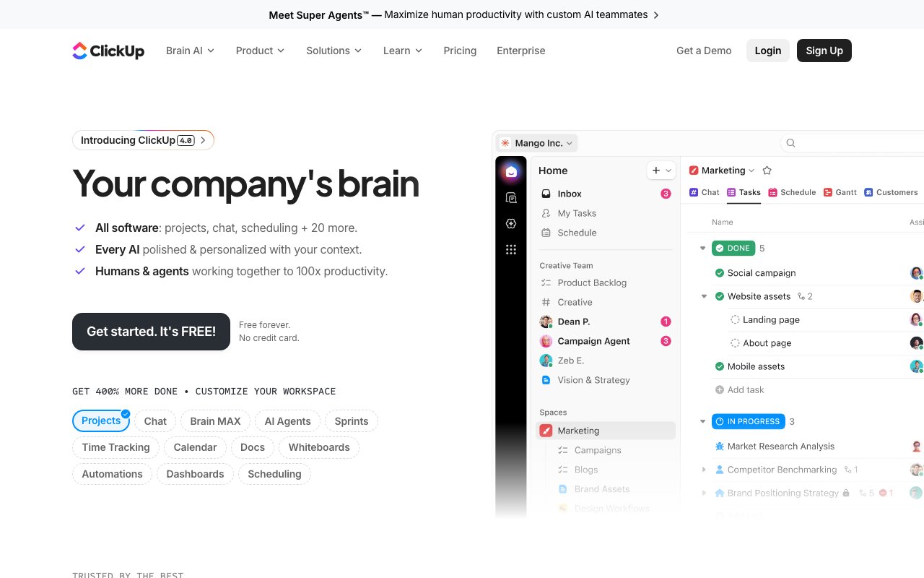Select the Projects feature chip
The image size is (924, 578).
[101, 420]
